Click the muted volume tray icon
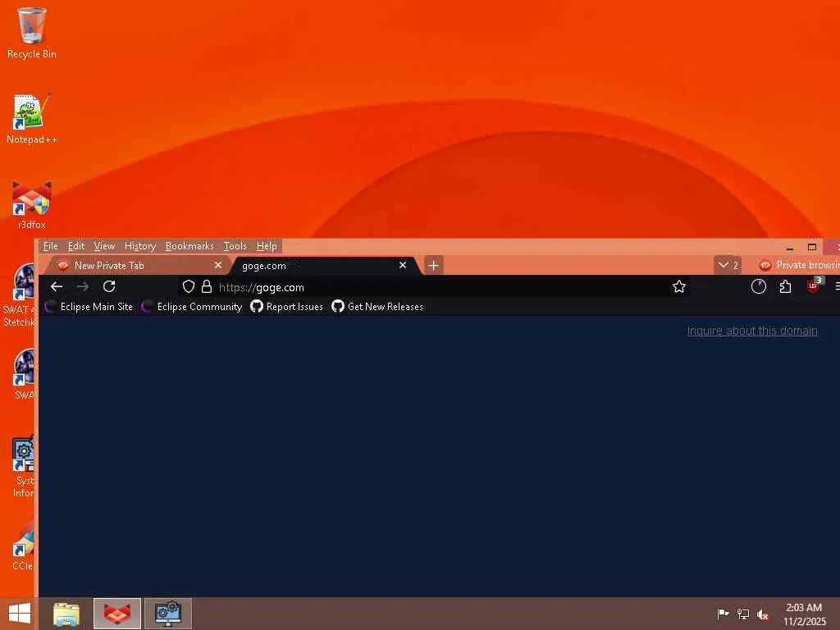This screenshot has width=840, height=630. 763,614
